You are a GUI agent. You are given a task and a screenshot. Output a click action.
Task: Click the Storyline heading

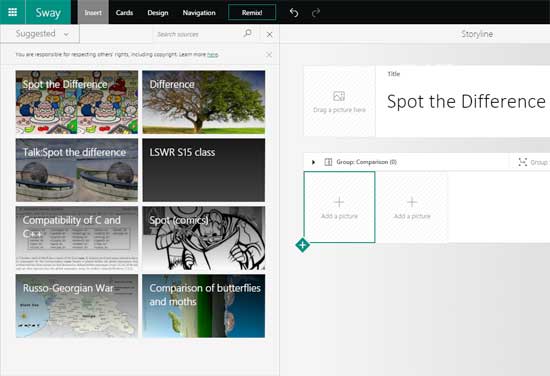tap(477, 34)
